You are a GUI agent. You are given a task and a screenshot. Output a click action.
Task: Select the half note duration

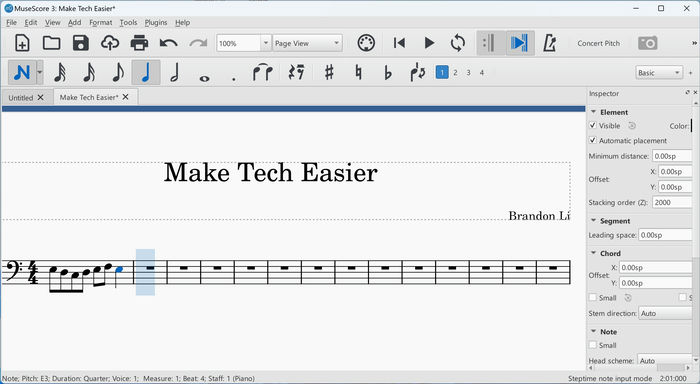[175, 72]
